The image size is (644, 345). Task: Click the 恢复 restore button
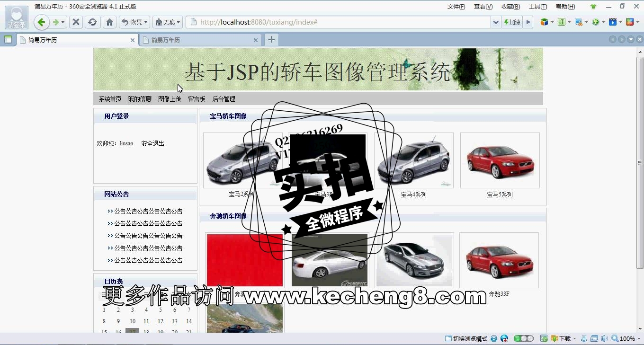pos(132,22)
